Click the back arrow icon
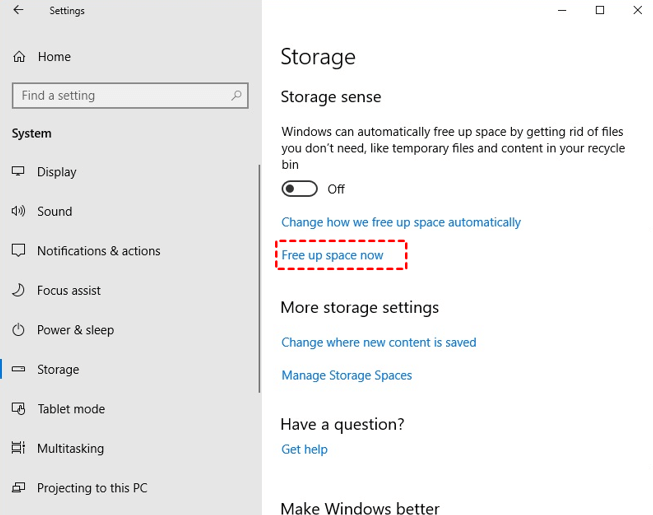 18,10
